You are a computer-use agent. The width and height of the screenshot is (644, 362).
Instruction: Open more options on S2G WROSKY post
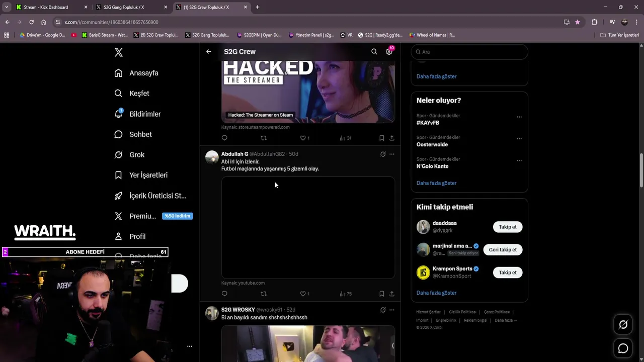click(392, 310)
